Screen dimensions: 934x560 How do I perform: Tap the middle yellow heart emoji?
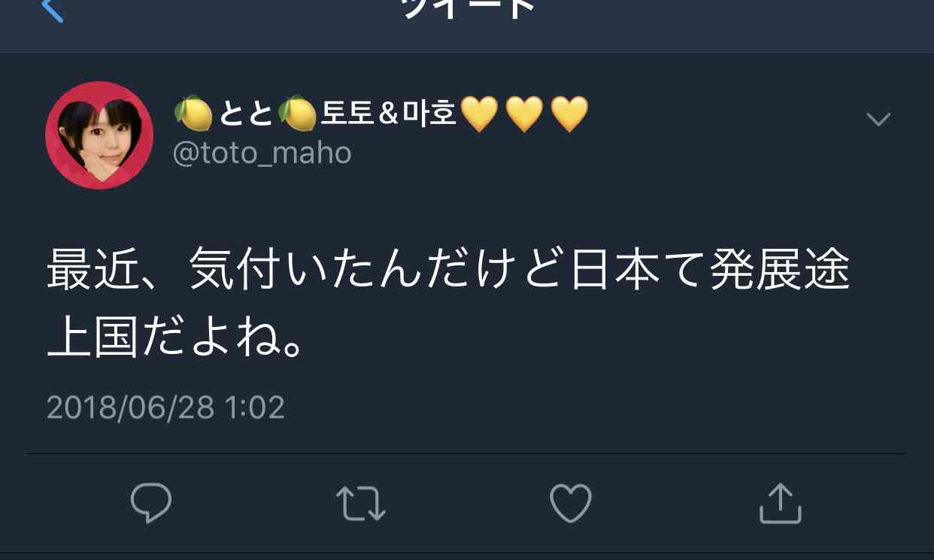(x=524, y=114)
